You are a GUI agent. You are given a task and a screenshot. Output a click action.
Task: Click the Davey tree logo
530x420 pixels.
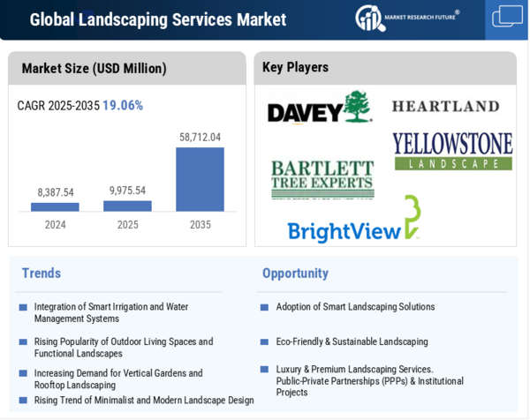(x=319, y=108)
